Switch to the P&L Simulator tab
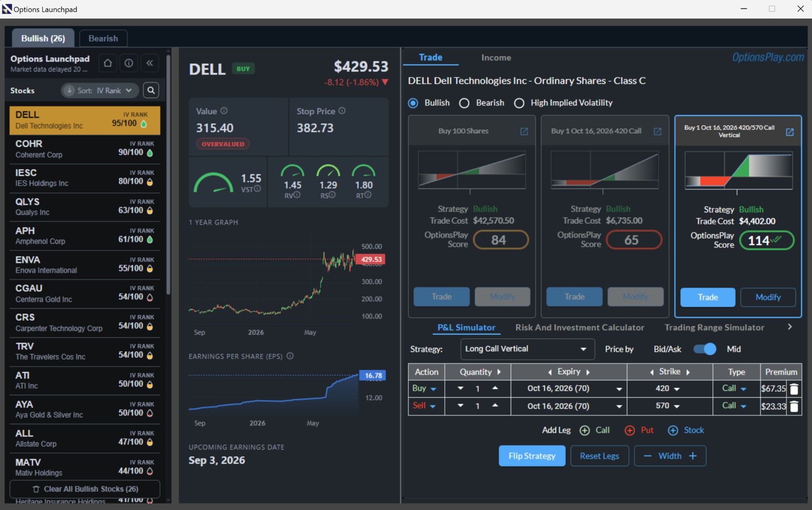This screenshot has height=510, width=812. [x=466, y=328]
